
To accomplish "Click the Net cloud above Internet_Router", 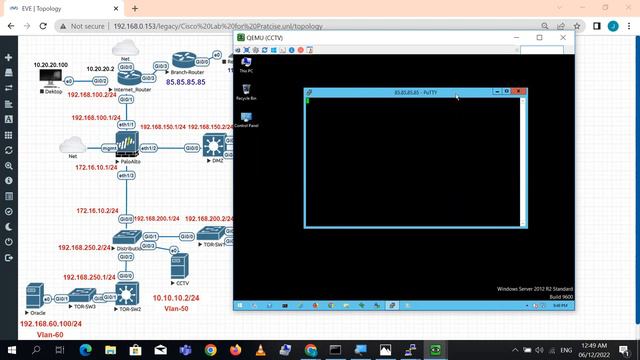I will 125,48.
